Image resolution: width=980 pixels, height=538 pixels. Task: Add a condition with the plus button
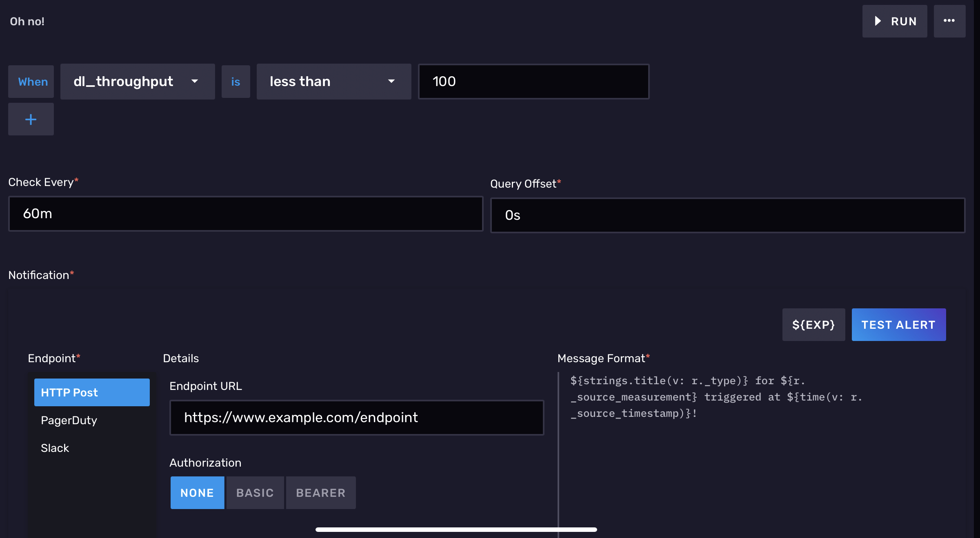point(31,119)
